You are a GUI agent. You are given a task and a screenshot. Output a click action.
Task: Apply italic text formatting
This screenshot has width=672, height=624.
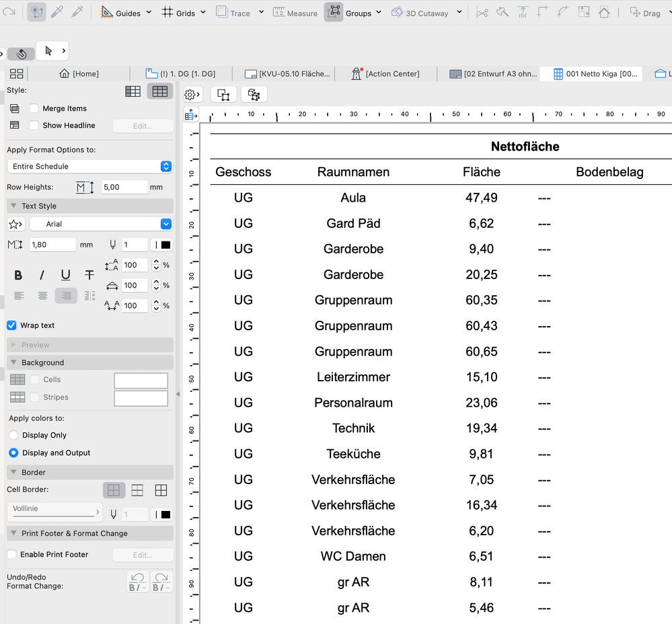(x=42, y=275)
